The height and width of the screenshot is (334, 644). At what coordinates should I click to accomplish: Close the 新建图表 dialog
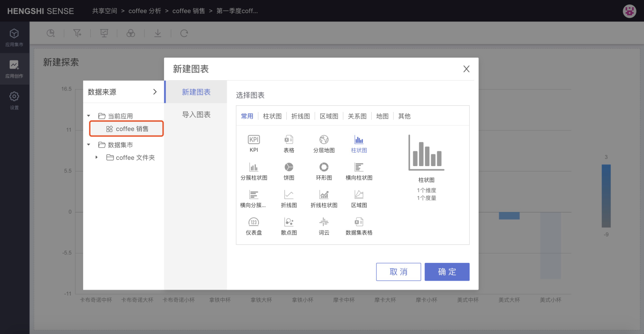[x=466, y=69]
